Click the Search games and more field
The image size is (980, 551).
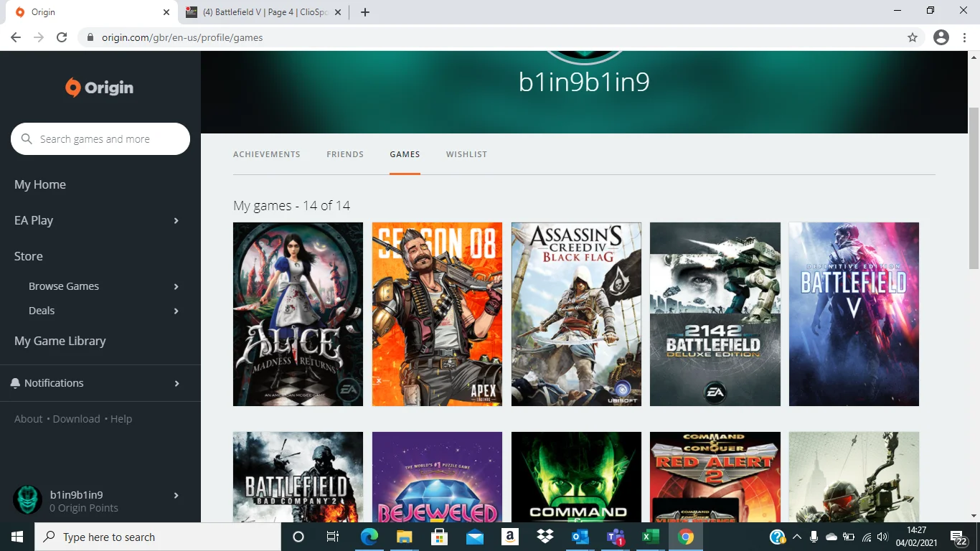[x=100, y=139]
